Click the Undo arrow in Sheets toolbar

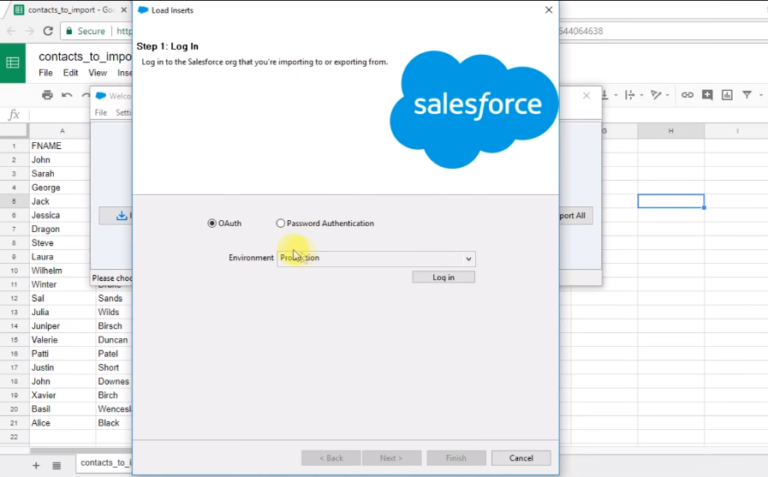click(x=67, y=95)
